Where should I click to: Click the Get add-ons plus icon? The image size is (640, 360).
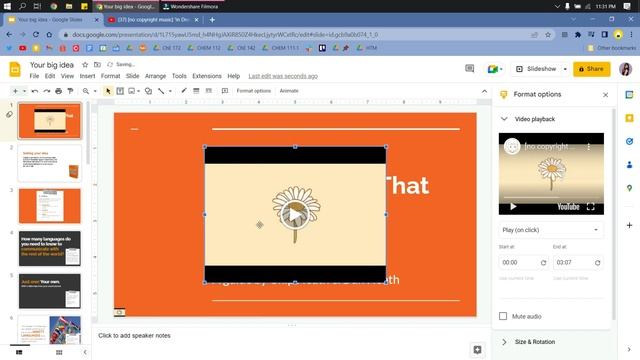pos(629,225)
